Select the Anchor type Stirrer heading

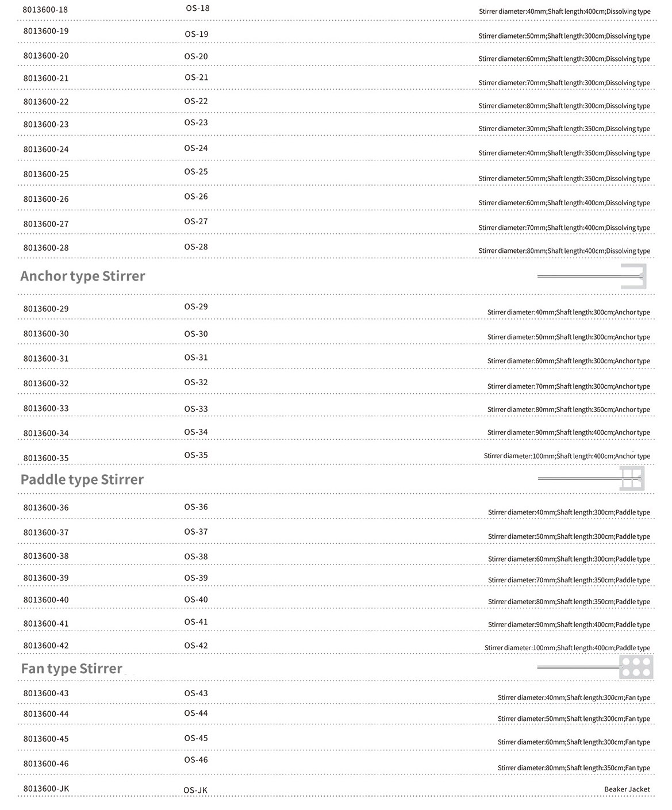pos(83,277)
